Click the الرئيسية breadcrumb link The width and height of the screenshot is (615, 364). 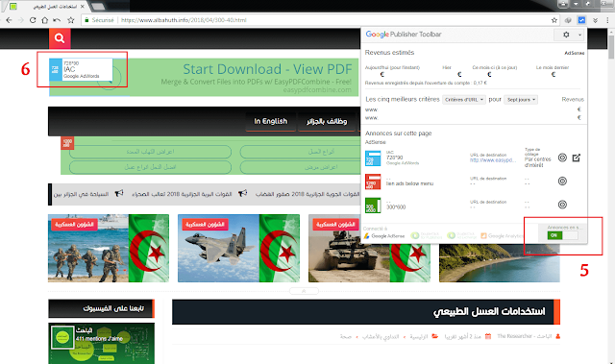[419, 336]
